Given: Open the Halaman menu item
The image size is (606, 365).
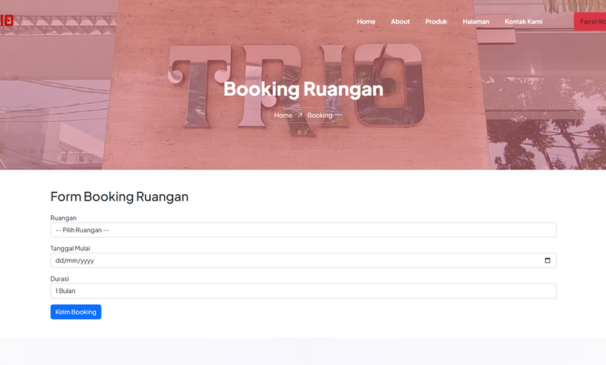Looking at the screenshot, I should pyautogui.click(x=476, y=22).
